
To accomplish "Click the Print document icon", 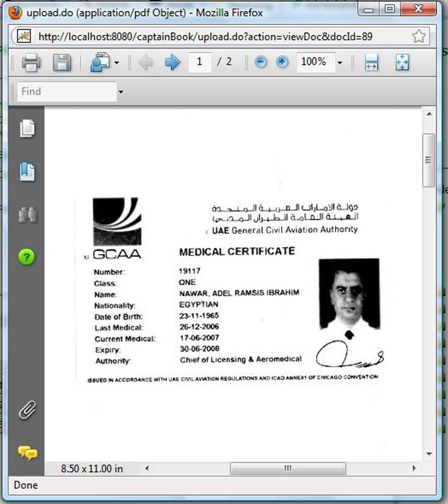I will pyautogui.click(x=31, y=63).
